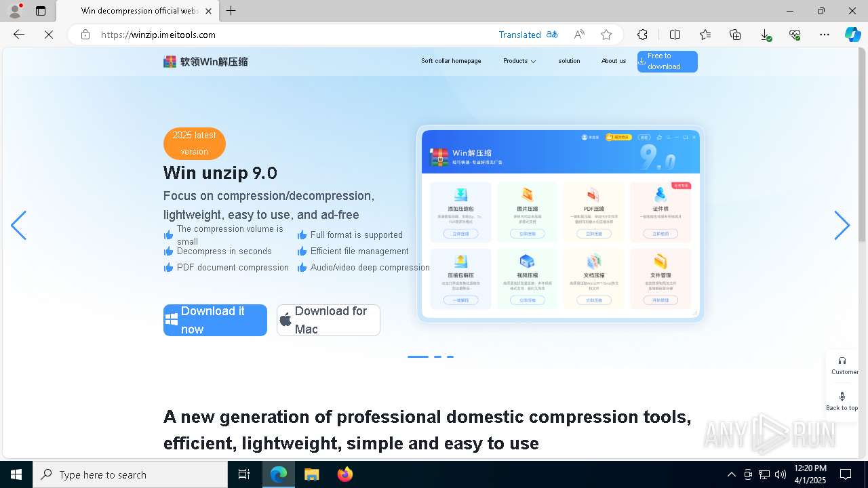Open Browser essentials heart icon
The image size is (868, 488).
coord(795,35)
